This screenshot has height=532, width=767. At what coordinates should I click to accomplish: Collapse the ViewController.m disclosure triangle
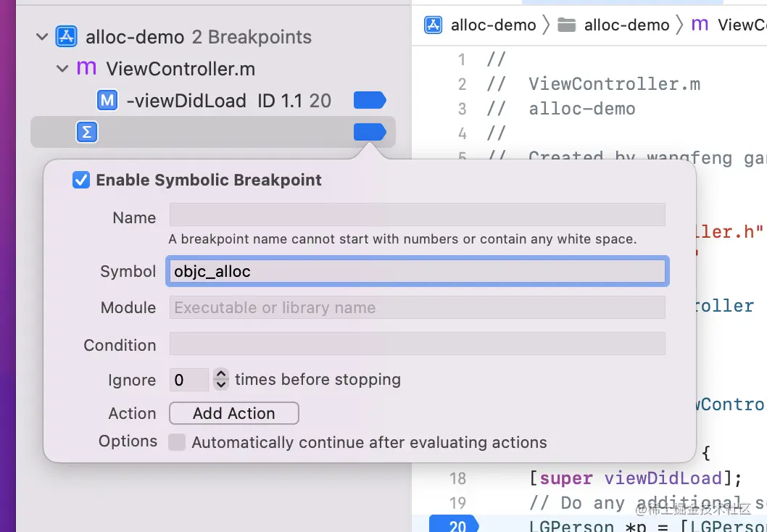pyautogui.click(x=62, y=69)
